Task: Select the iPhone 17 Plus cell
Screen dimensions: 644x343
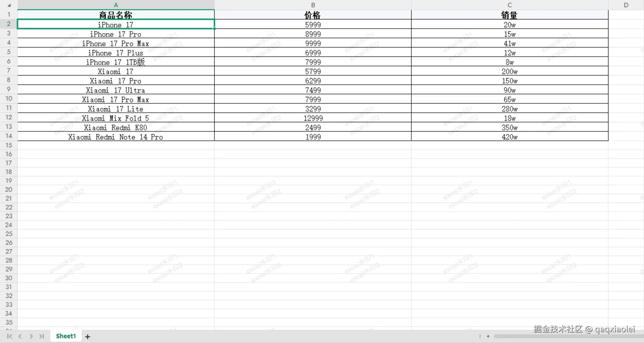Action: click(116, 52)
